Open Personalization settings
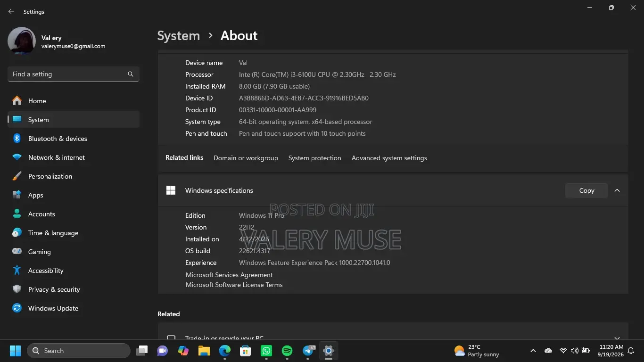Screen dimensions: 644x362 click(x=74, y=176)
